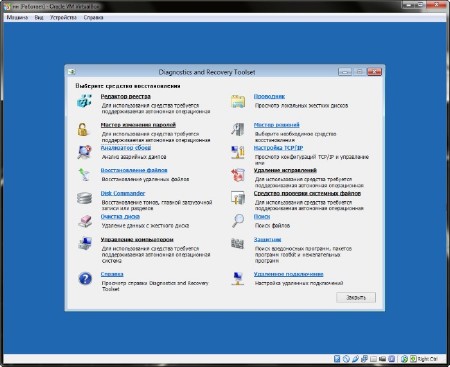Click the first blue icon in VirtualBox status bar
The width and height of the screenshot is (450, 367).
pyautogui.click(x=337, y=359)
